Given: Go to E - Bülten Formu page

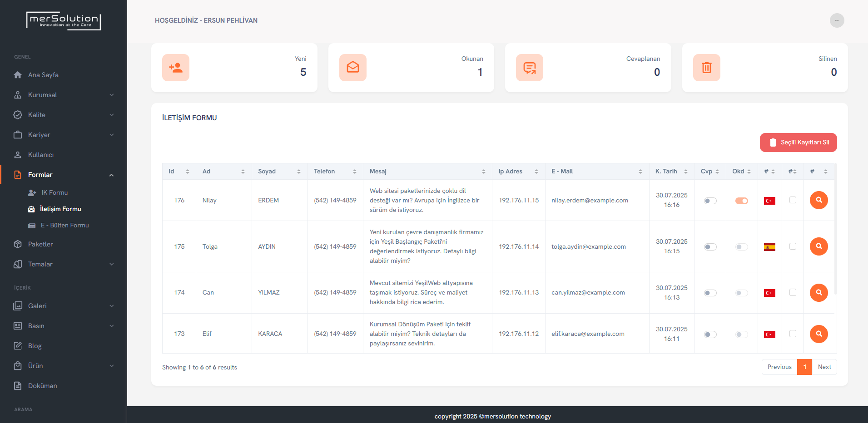Looking at the screenshot, I should point(64,225).
